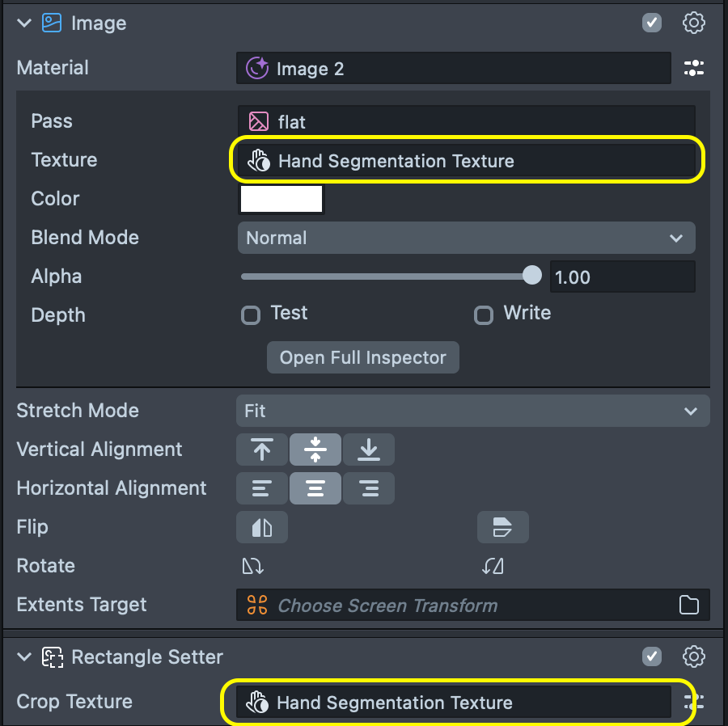The image size is (728, 726).
Task: Flip the image horizontally
Action: 262,528
